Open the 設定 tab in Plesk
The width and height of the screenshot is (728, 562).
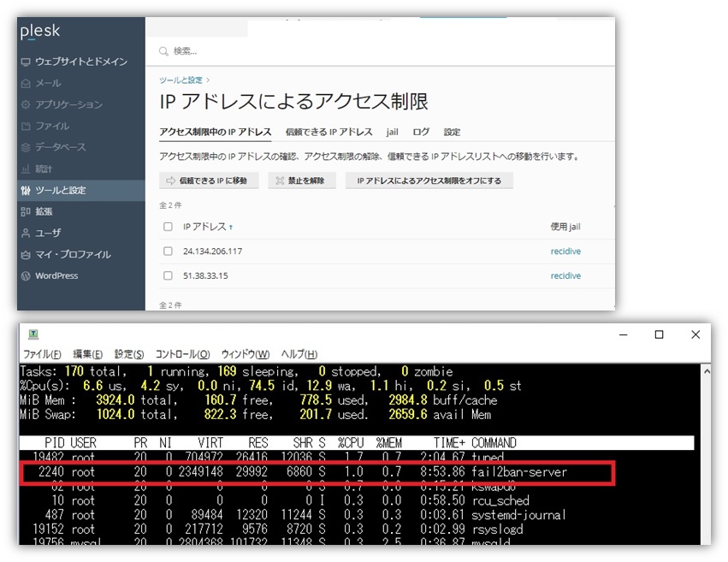pyautogui.click(x=452, y=132)
